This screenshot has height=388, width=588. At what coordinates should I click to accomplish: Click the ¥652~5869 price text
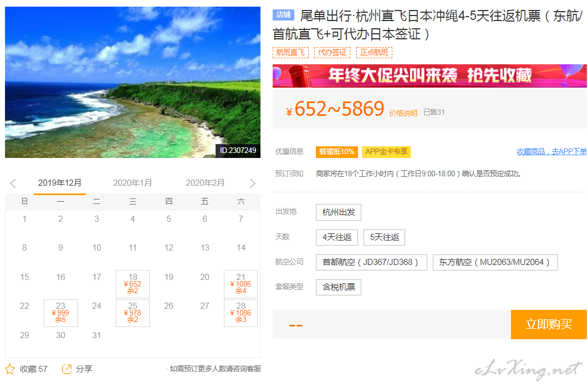point(335,109)
